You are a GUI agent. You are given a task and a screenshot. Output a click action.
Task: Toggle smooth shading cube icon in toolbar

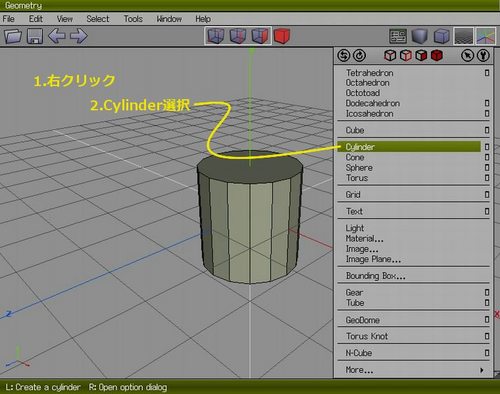(x=419, y=36)
